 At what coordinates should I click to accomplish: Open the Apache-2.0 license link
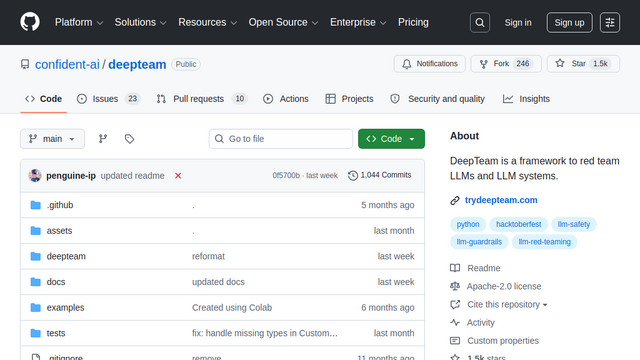click(504, 286)
